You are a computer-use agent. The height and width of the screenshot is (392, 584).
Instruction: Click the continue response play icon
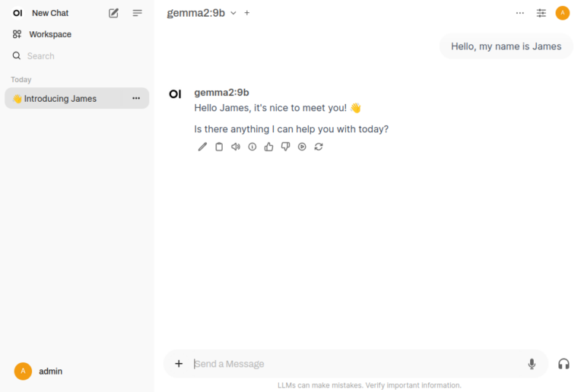coord(302,147)
